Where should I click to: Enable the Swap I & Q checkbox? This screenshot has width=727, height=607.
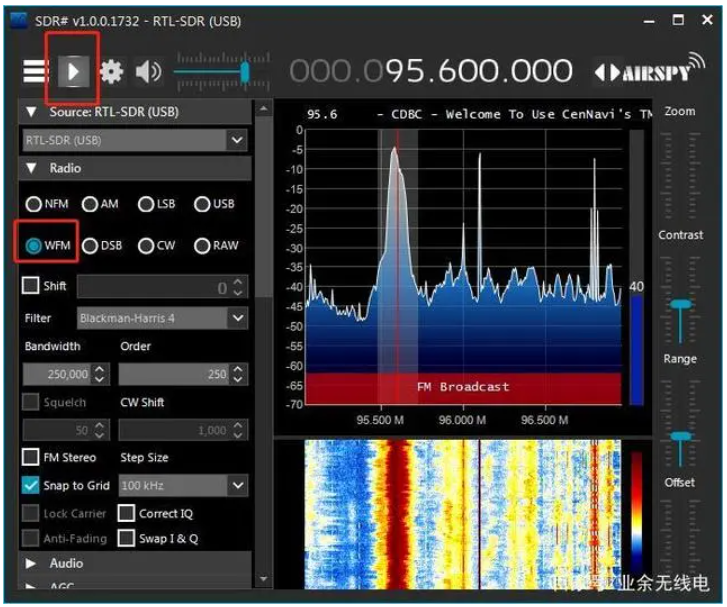click(x=126, y=538)
